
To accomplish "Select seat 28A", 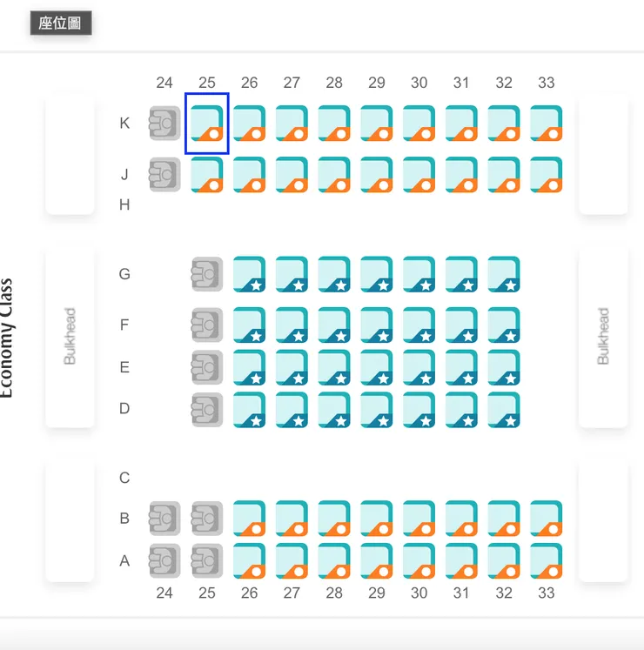I will coord(334,561).
